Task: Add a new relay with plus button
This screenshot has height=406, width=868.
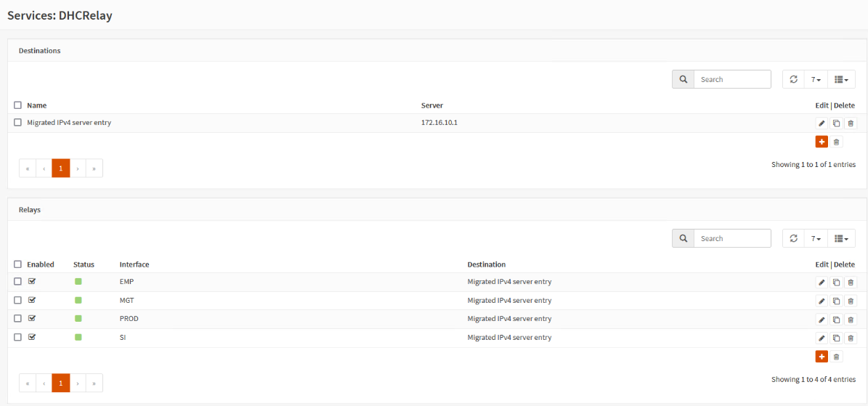Action: click(x=822, y=357)
